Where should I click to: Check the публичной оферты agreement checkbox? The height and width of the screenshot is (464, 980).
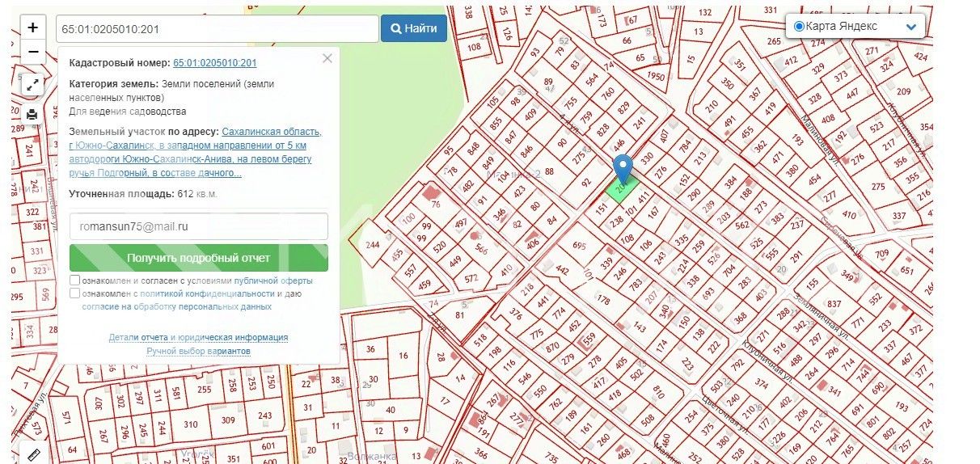[74, 281]
